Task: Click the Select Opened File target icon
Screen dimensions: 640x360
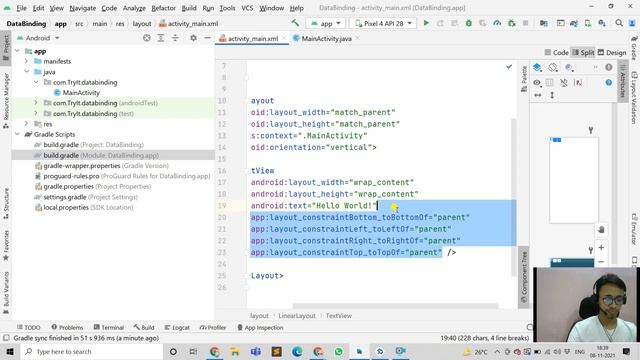Action: 147,38
